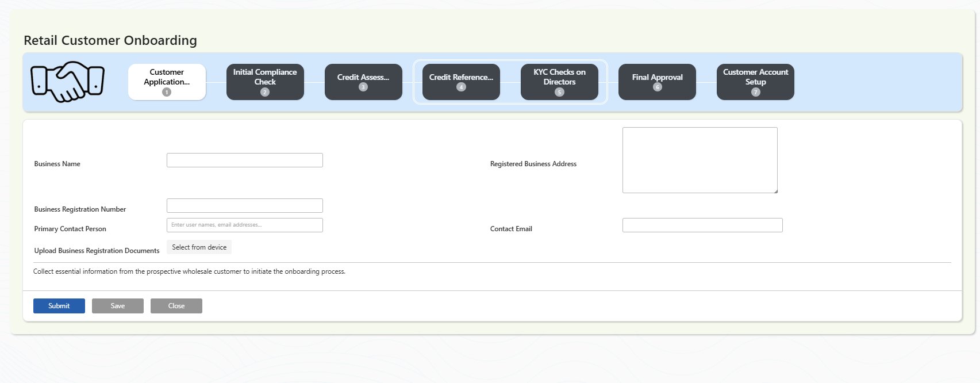Click the Business Name label

coord(57,164)
